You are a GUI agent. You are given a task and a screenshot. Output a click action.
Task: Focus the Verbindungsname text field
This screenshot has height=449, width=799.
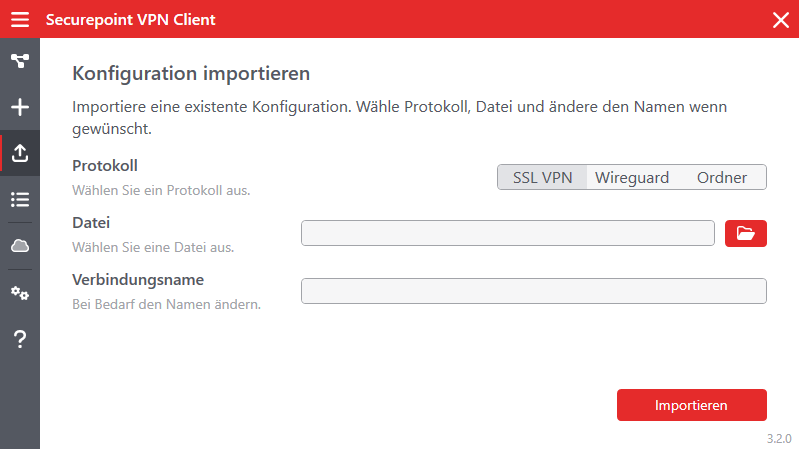[533, 291]
